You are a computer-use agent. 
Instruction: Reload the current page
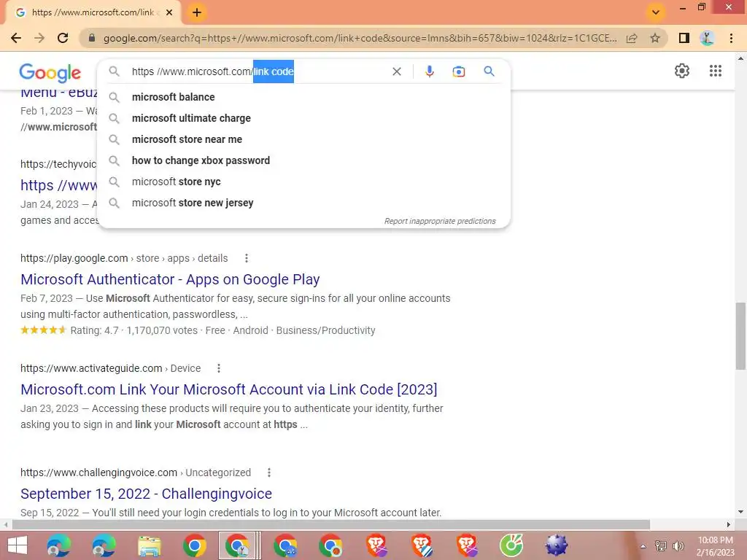click(x=63, y=38)
